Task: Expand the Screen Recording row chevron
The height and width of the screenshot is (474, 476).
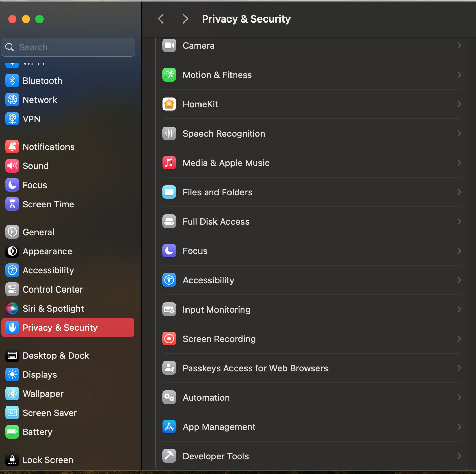Action: (x=459, y=339)
